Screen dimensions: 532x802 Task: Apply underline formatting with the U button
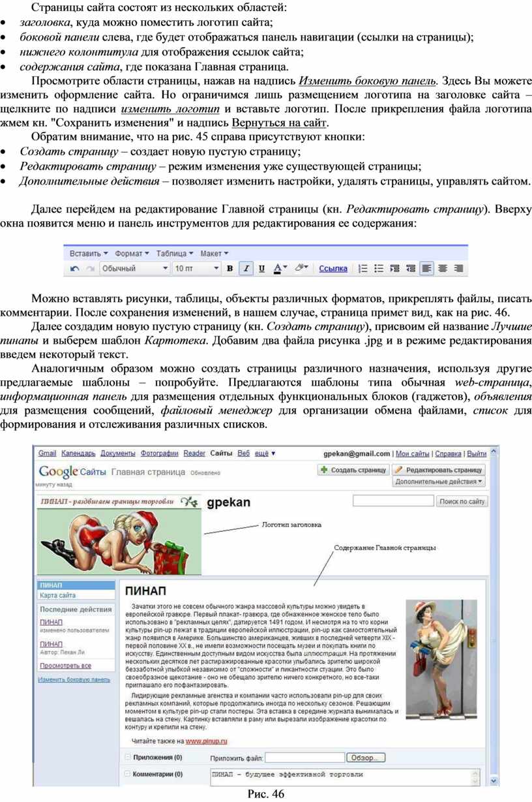(261, 268)
